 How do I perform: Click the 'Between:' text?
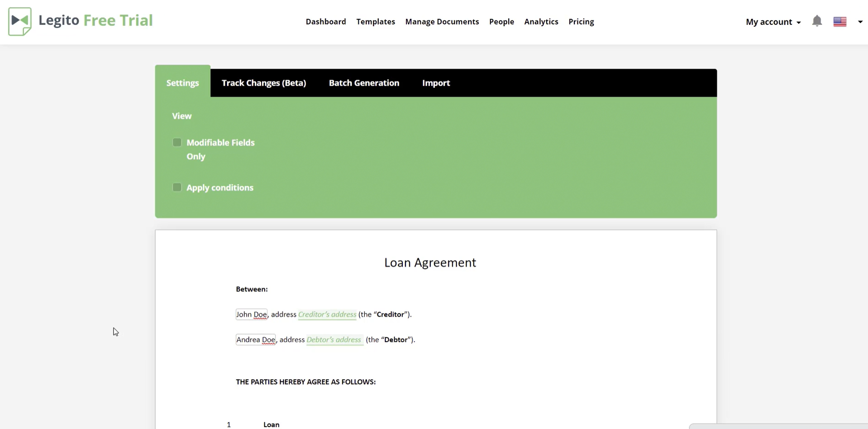(x=252, y=289)
